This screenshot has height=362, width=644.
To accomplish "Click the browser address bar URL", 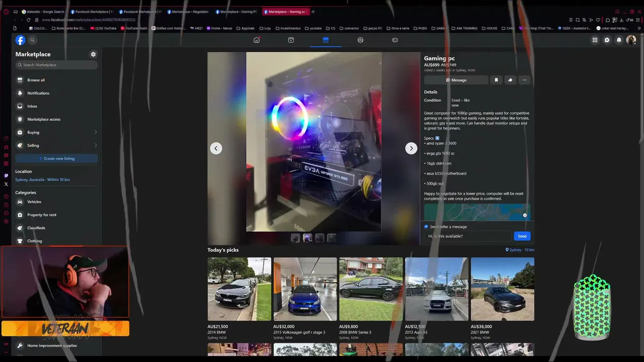I will point(89,20).
